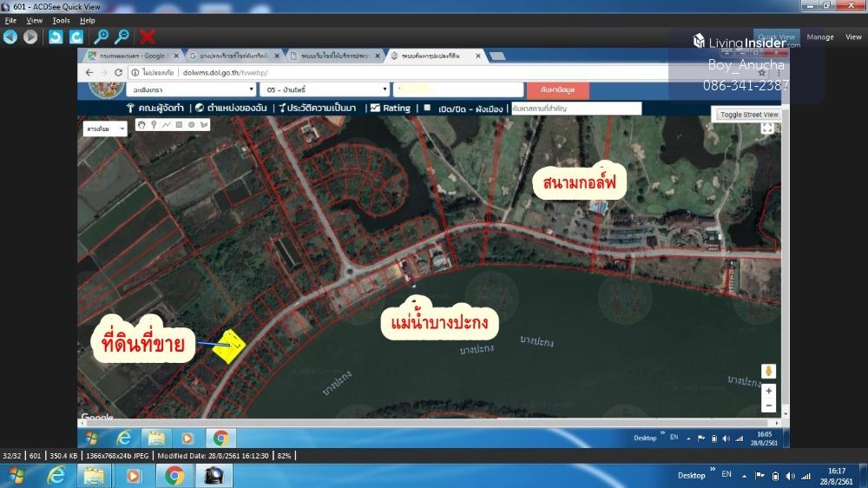Go to the previous image in ACDSee
The height and width of the screenshot is (488, 868).
[x=10, y=36]
